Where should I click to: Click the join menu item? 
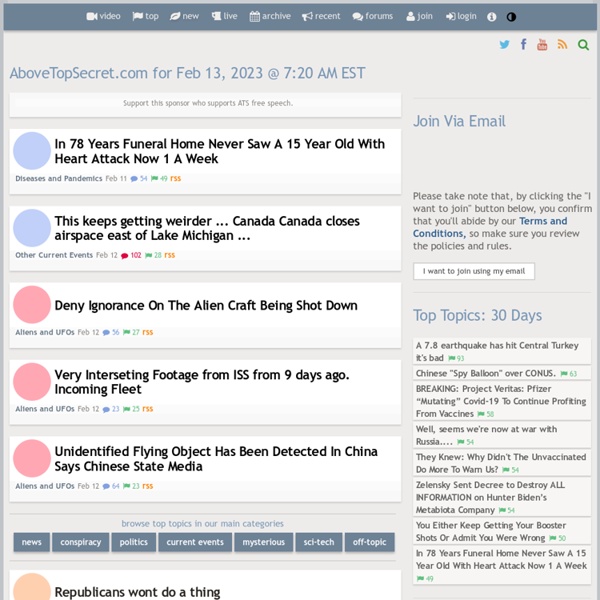(x=419, y=16)
